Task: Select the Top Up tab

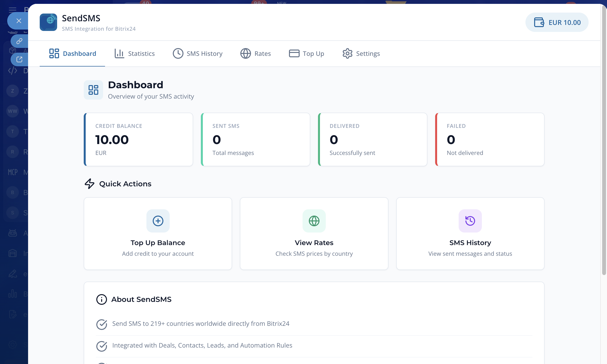Action: click(306, 53)
